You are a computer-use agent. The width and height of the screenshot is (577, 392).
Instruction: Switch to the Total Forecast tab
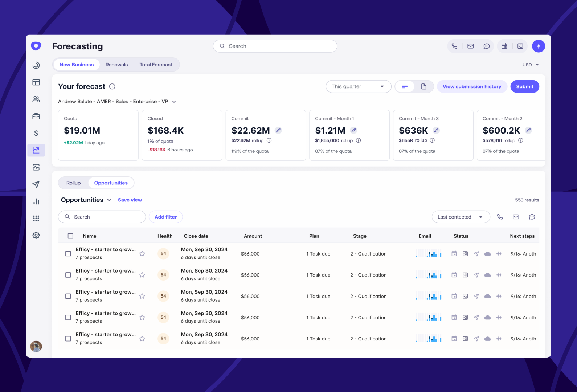(x=156, y=65)
